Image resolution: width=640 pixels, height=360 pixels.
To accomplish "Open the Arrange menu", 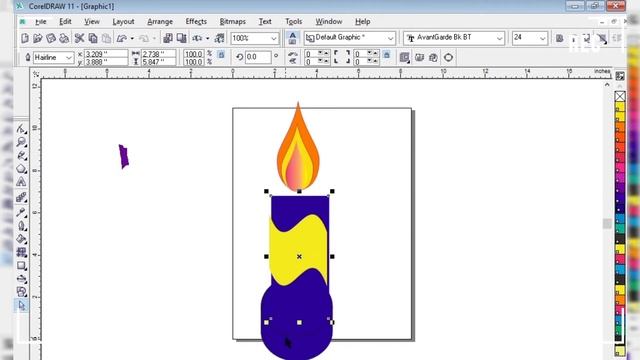I will (160, 22).
